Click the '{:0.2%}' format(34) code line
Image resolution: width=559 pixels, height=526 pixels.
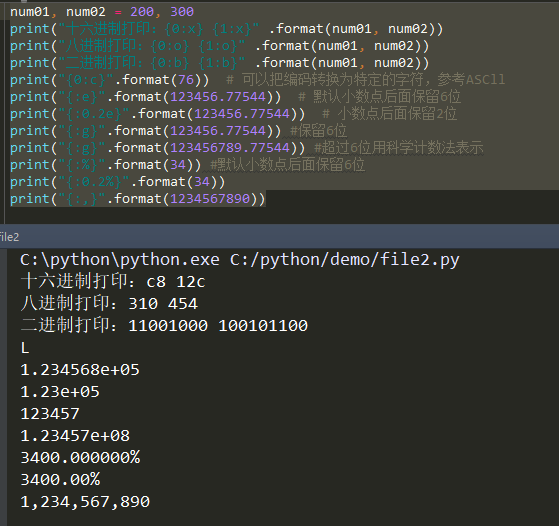(x=118, y=182)
